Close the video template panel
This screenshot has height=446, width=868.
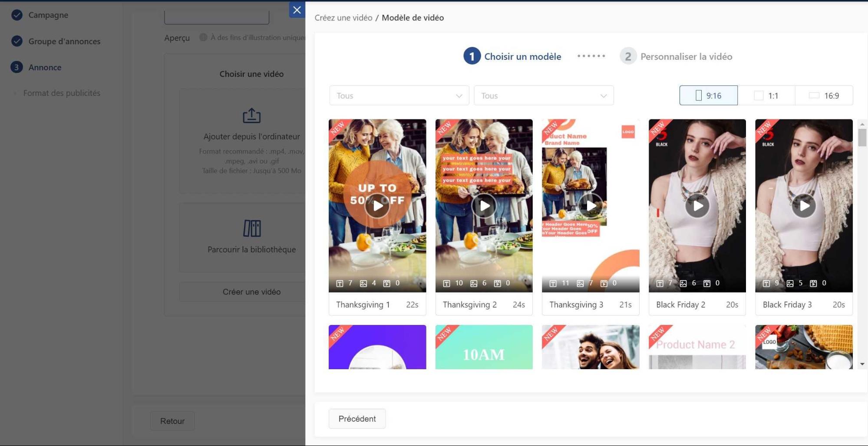pos(297,10)
